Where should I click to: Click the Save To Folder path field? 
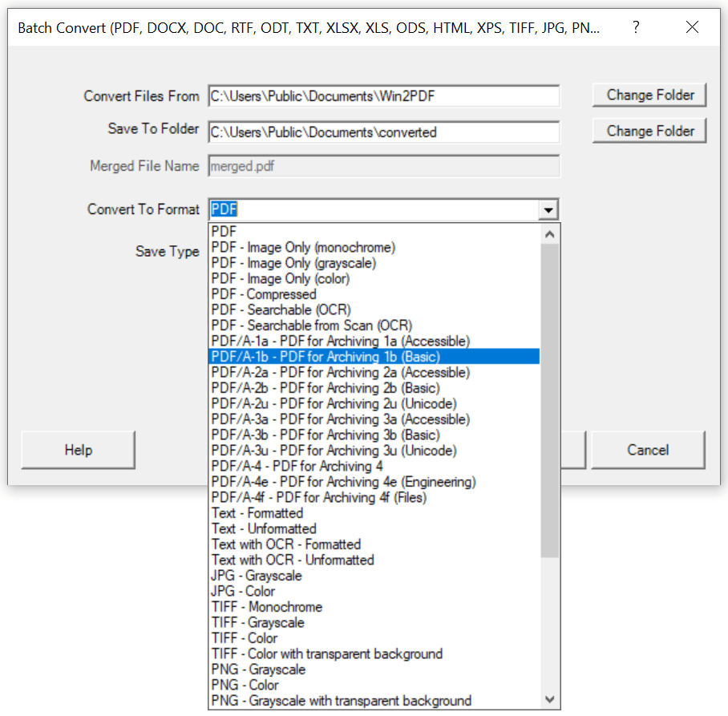click(383, 132)
